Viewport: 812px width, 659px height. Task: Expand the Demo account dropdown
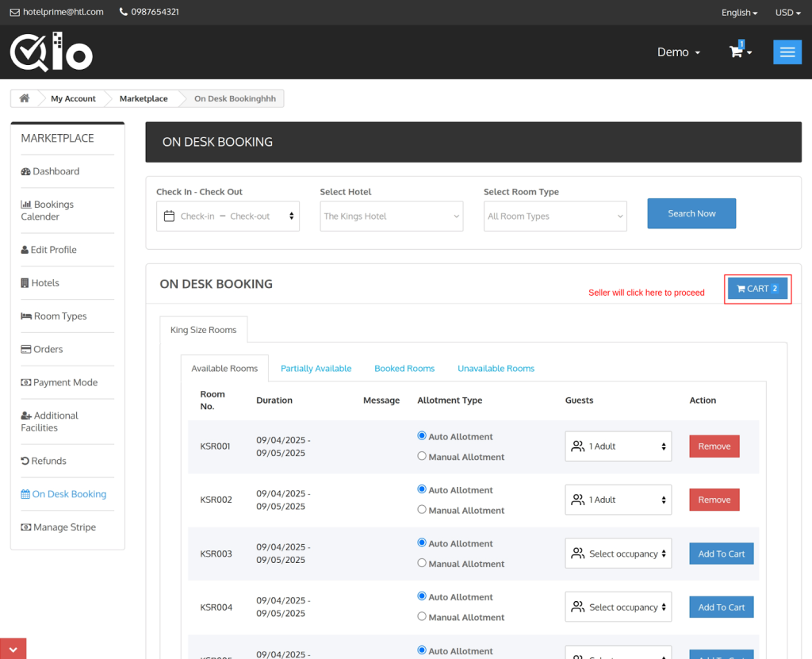pos(679,52)
